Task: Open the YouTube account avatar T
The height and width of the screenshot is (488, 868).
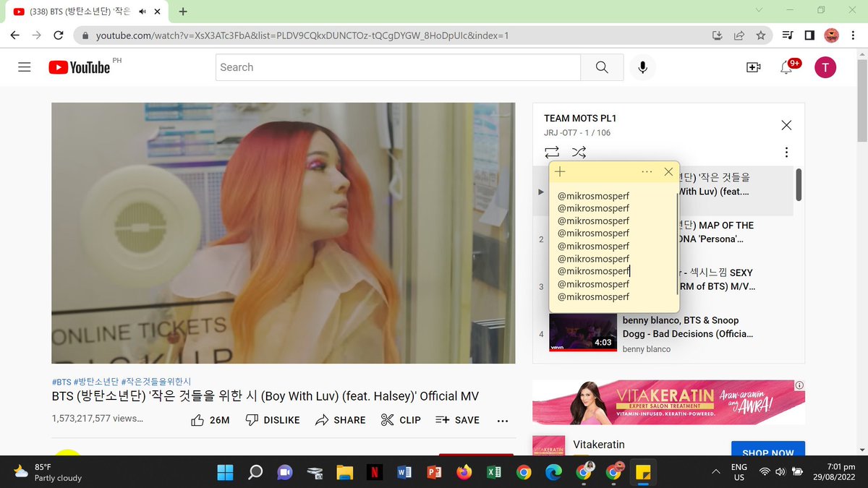Action: 825,67
